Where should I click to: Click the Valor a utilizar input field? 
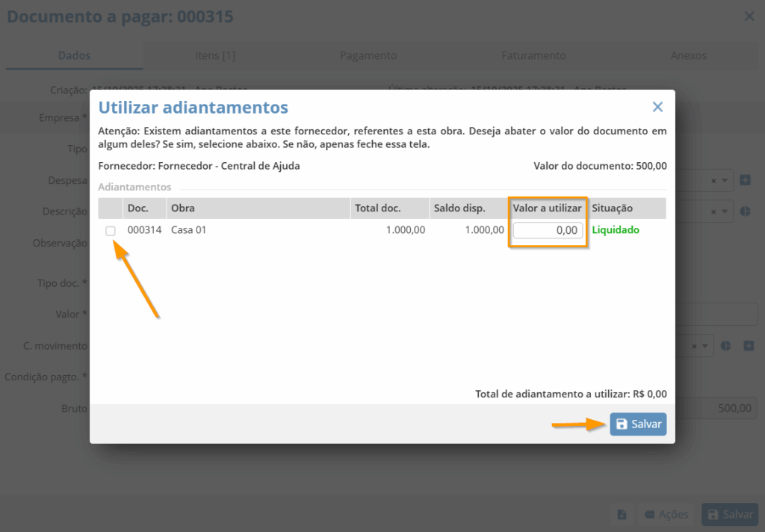(x=548, y=231)
